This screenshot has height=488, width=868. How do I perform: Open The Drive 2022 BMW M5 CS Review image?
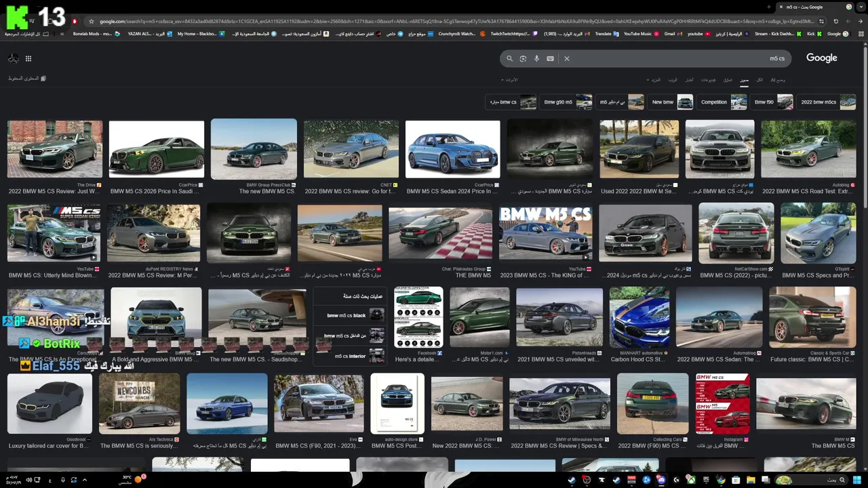coord(54,149)
